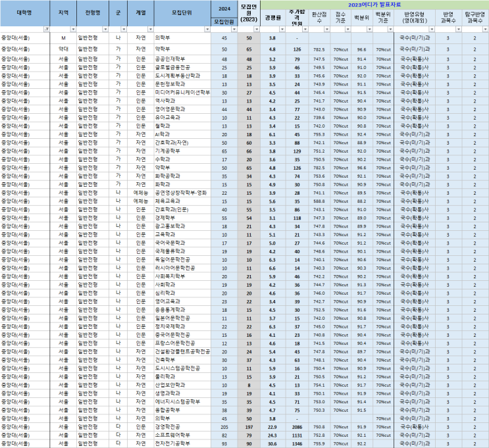Click the 도시시스템공학전공 cell
The height and width of the screenshot is (448, 489).
pyautogui.click(x=182, y=368)
